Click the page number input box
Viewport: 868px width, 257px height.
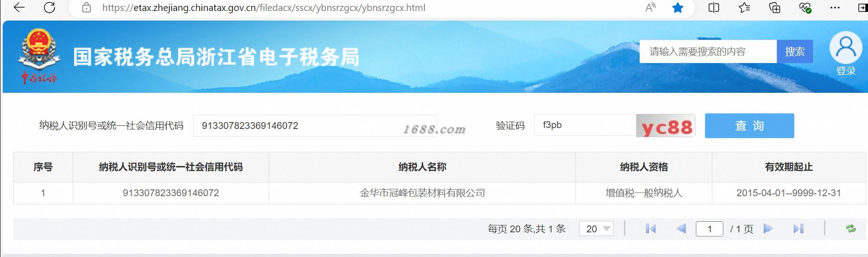(709, 229)
